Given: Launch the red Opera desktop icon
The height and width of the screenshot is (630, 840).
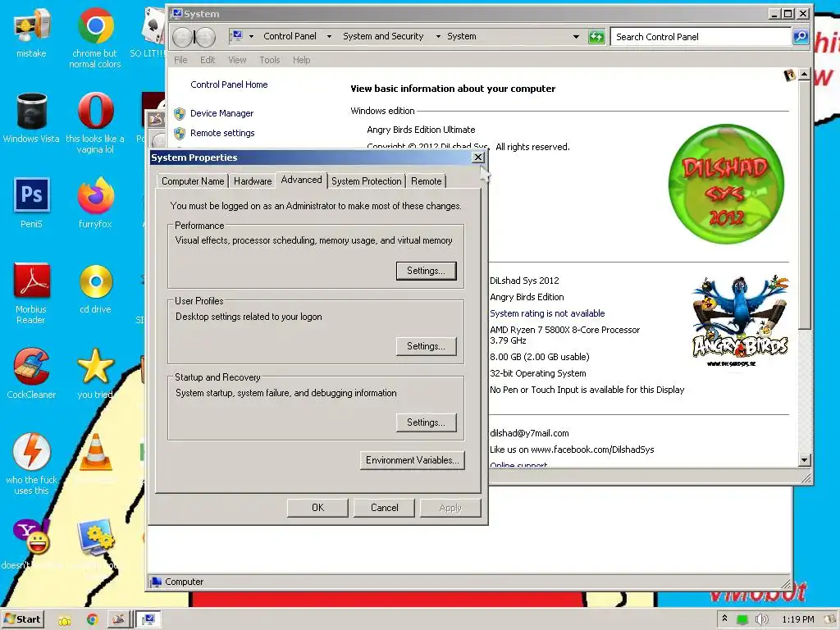Looking at the screenshot, I should tap(95, 111).
